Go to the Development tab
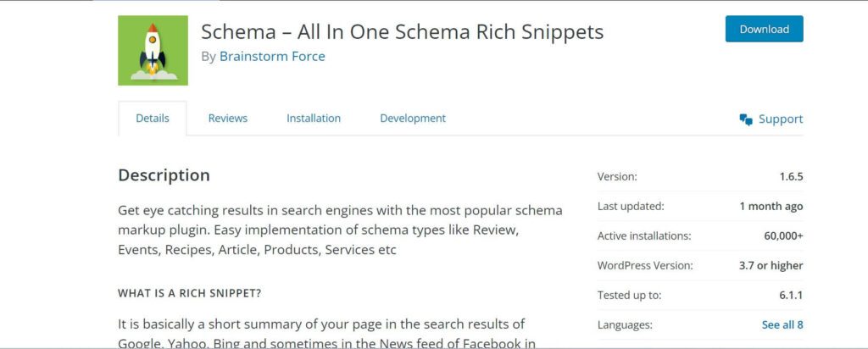 coord(413,119)
